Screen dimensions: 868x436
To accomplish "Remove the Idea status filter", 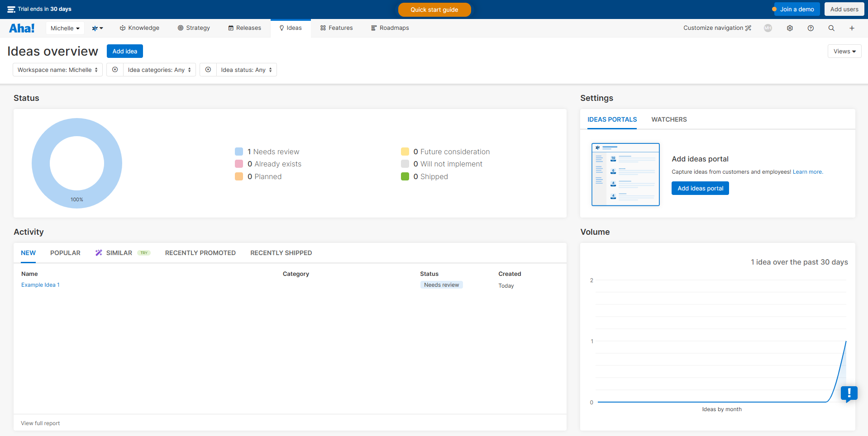I will pyautogui.click(x=208, y=70).
